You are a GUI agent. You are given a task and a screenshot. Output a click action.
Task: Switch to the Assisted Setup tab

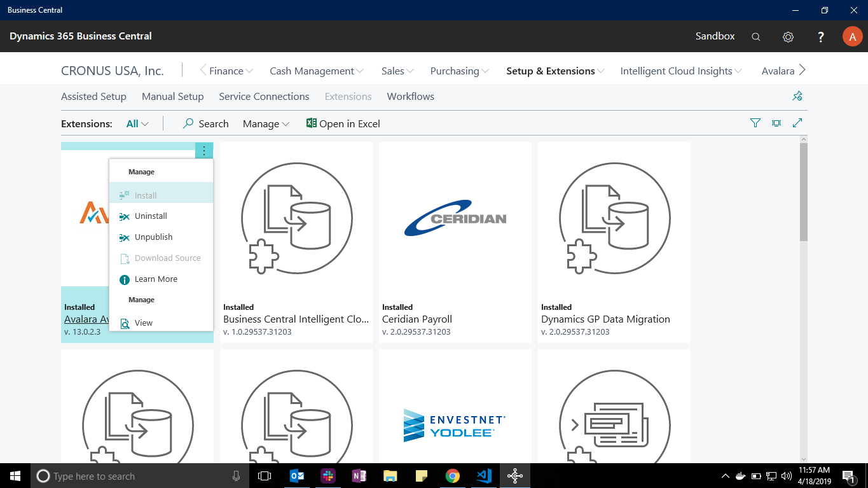click(x=93, y=97)
